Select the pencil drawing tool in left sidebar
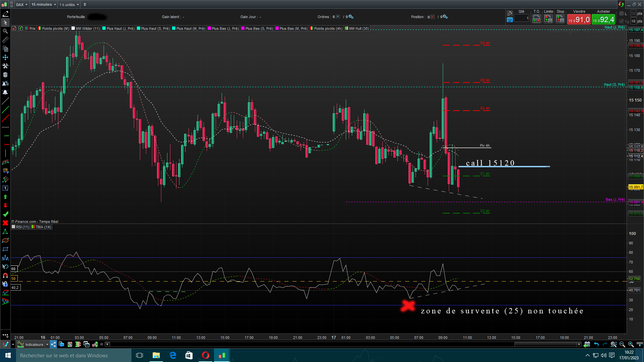The image size is (644, 362). tap(5, 14)
